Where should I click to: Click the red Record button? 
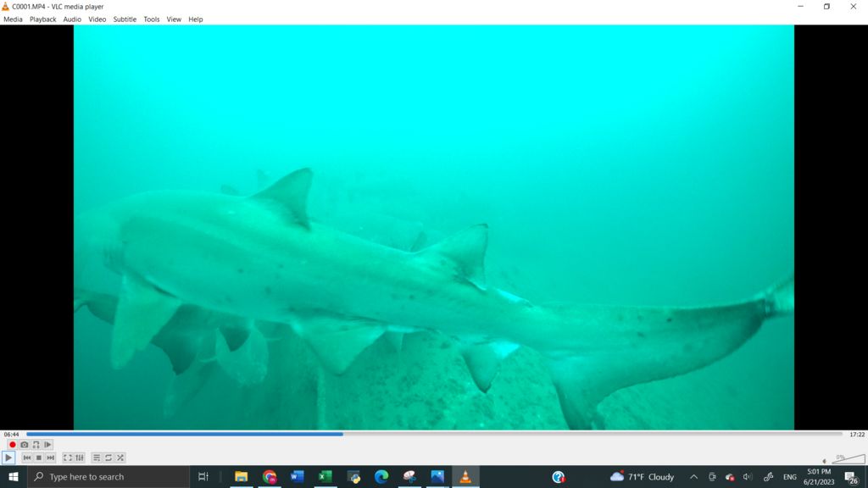[x=13, y=445]
